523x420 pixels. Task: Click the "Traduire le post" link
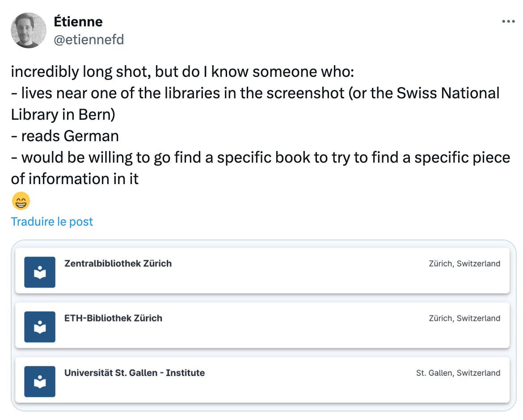click(52, 222)
